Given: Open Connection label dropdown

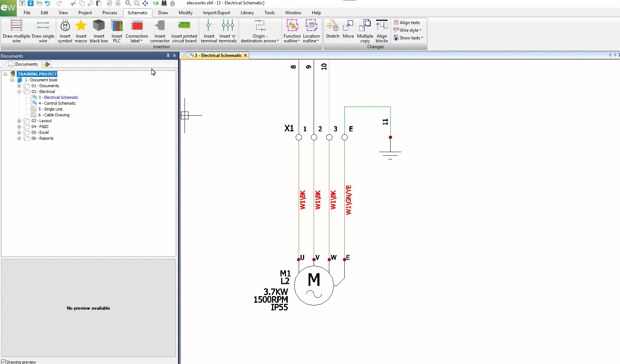Looking at the screenshot, I should 137,38.
